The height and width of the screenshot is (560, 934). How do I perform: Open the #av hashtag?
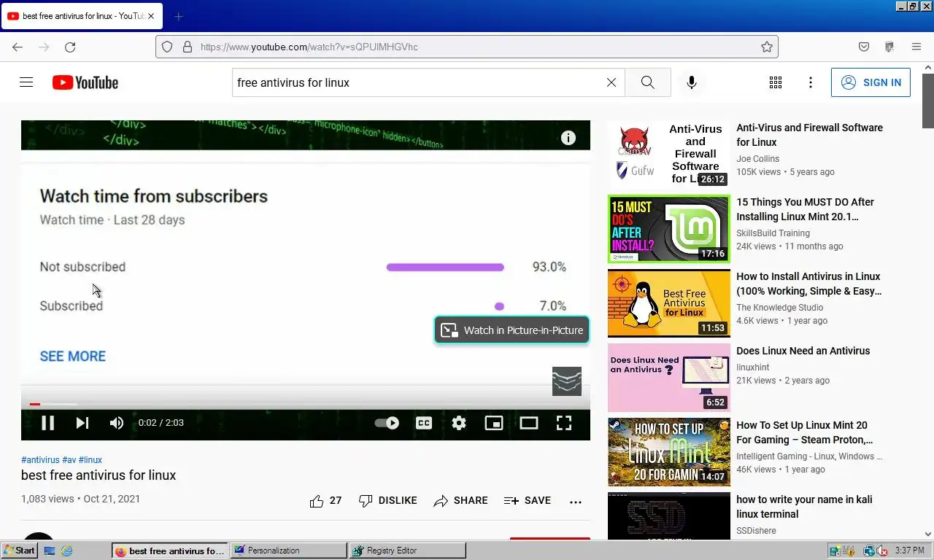pyautogui.click(x=69, y=460)
